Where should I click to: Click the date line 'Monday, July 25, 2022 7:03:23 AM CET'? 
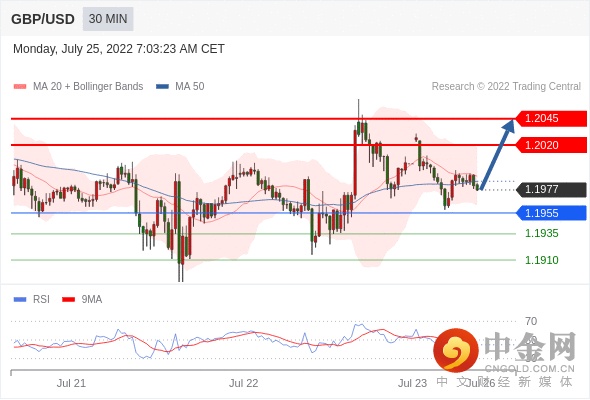click(x=119, y=49)
